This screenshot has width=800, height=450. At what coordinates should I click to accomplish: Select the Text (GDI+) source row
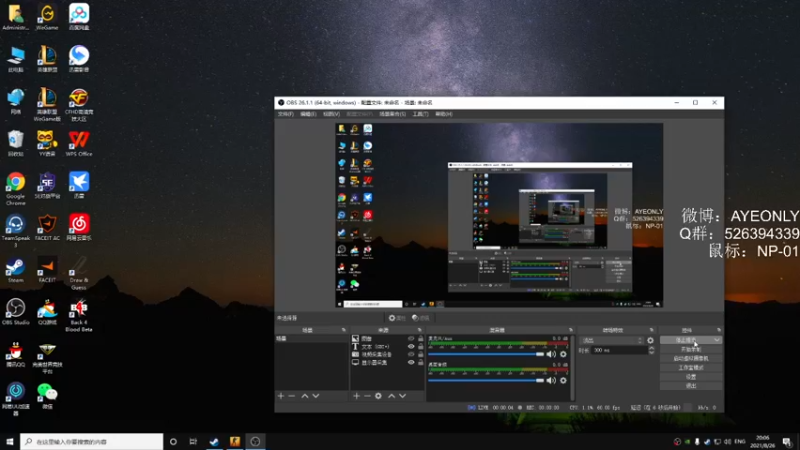click(388, 346)
